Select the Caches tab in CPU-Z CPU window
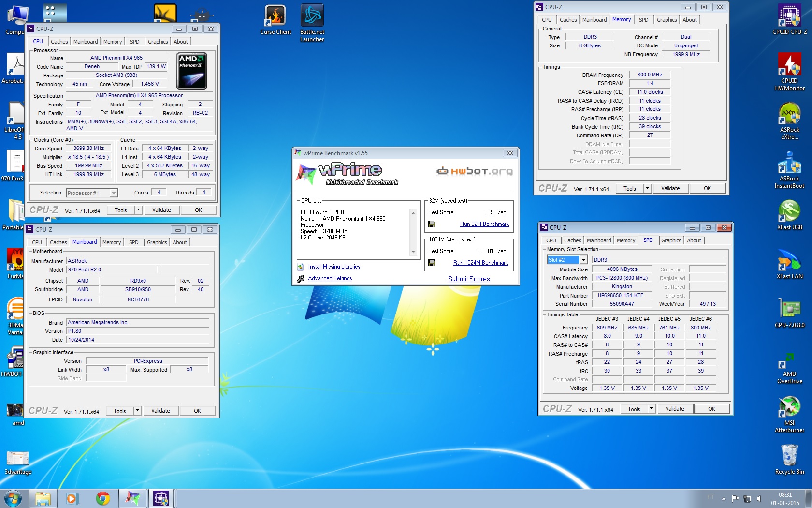The height and width of the screenshot is (508, 812). tap(59, 42)
